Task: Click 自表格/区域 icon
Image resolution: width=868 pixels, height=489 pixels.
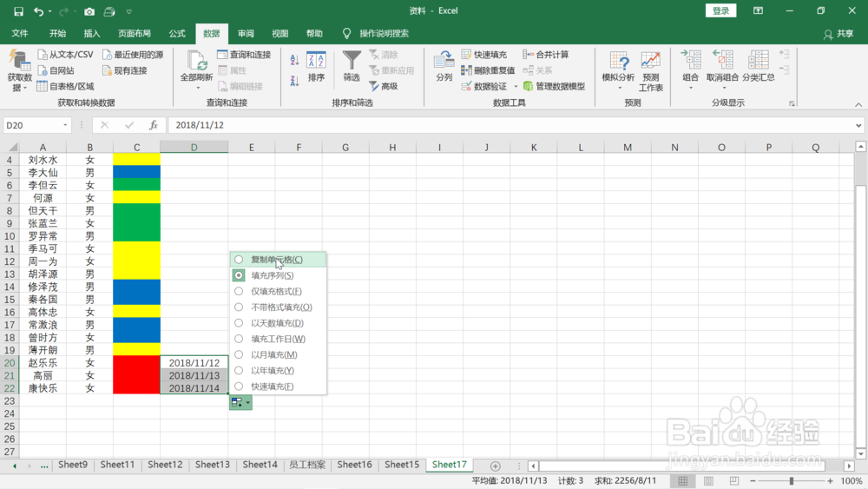Action: point(42,86)
